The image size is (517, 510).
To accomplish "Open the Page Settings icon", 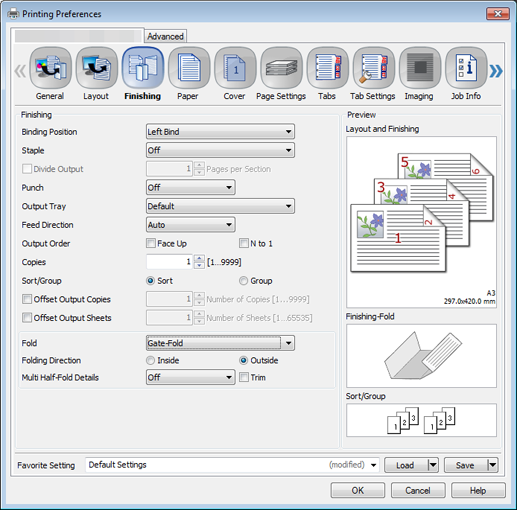I will (281, 68).
